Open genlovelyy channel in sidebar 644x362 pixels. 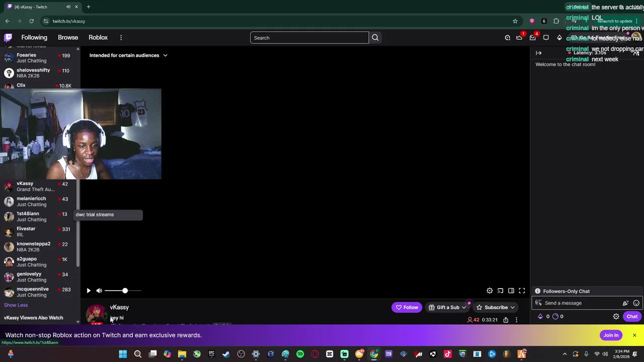[38, 277]
